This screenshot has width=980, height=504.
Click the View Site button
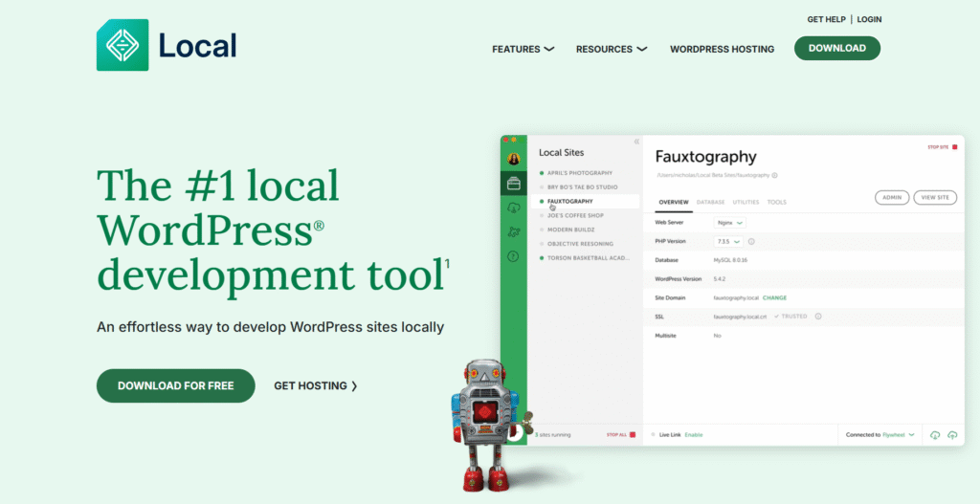point(935,197)
